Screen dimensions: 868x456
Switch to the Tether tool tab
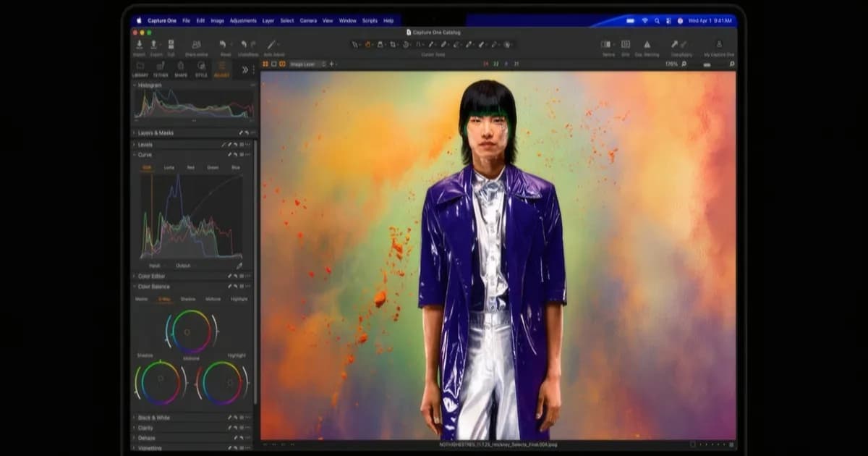tap(161, 69)
